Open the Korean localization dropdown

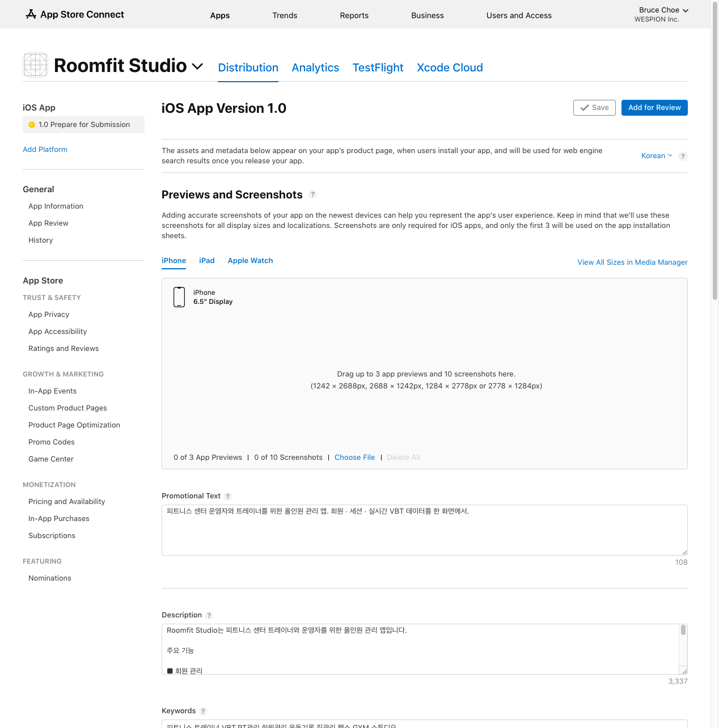656,156
